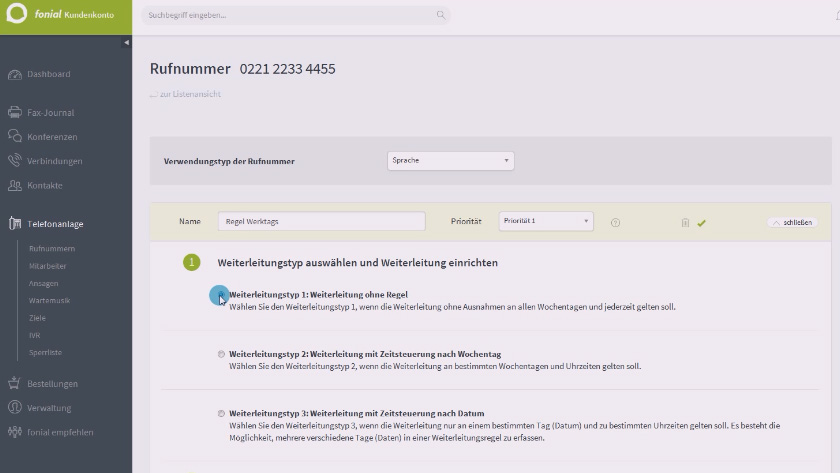Go to Ansagen in Telefonanlage menu
The image size is (840, 473).
[x=43, y=283]
